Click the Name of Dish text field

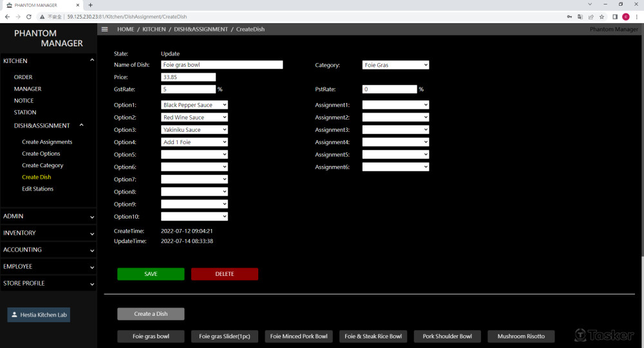[222, 65]
